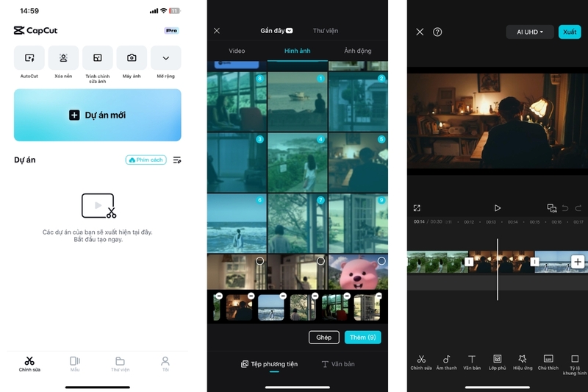Select the garden clip in timeline

[437, 262]
